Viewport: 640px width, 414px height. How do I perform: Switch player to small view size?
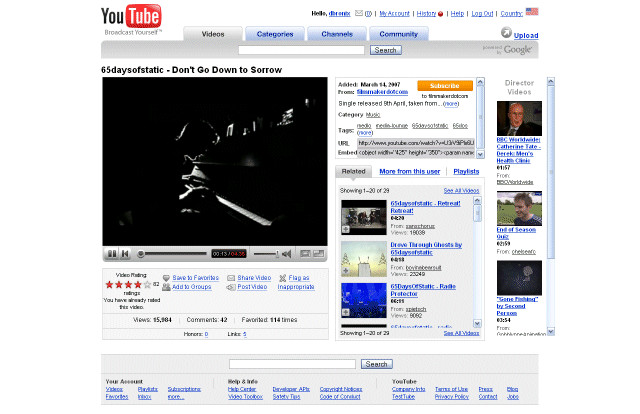305,254
